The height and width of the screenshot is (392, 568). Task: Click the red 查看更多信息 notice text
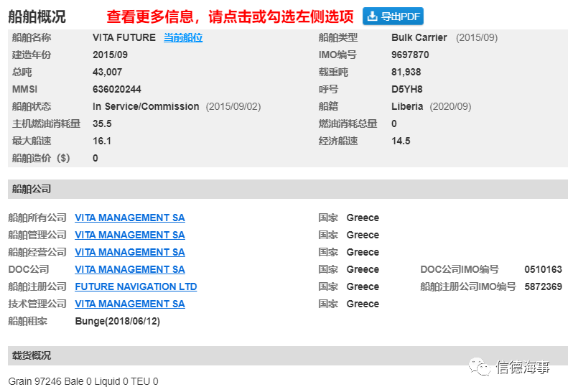tap(230, 17)
